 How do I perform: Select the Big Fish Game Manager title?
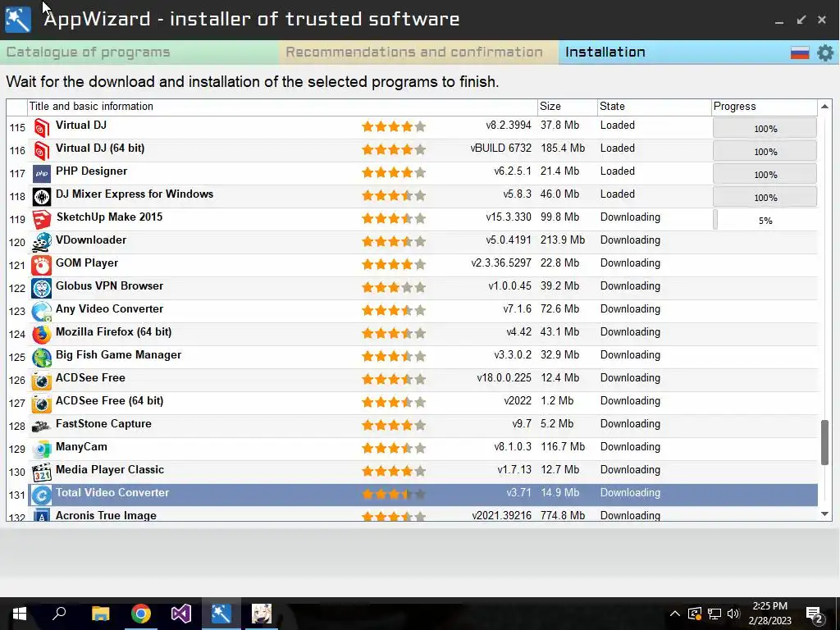coord(118,354)
